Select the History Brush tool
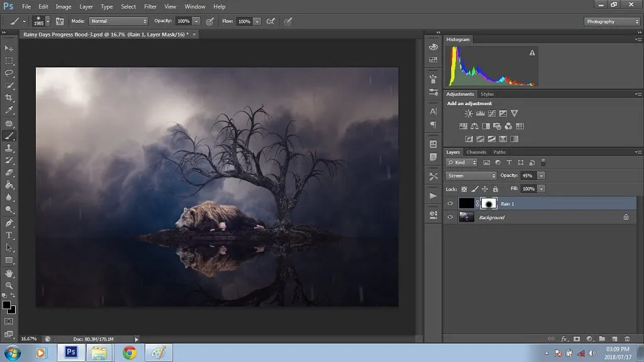The height and width of the screenshot is (362, 644). point(9,161)
